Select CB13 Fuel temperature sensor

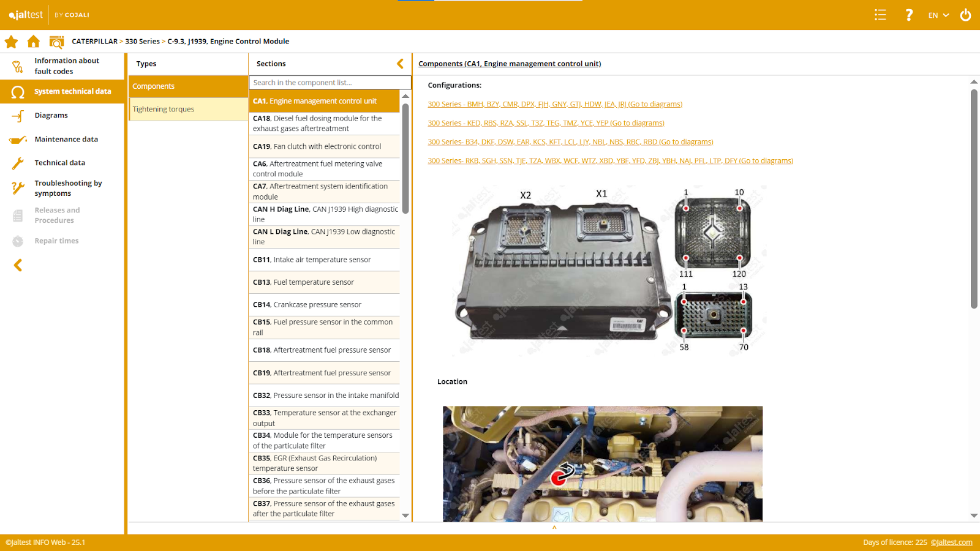(x=325, y=282)
